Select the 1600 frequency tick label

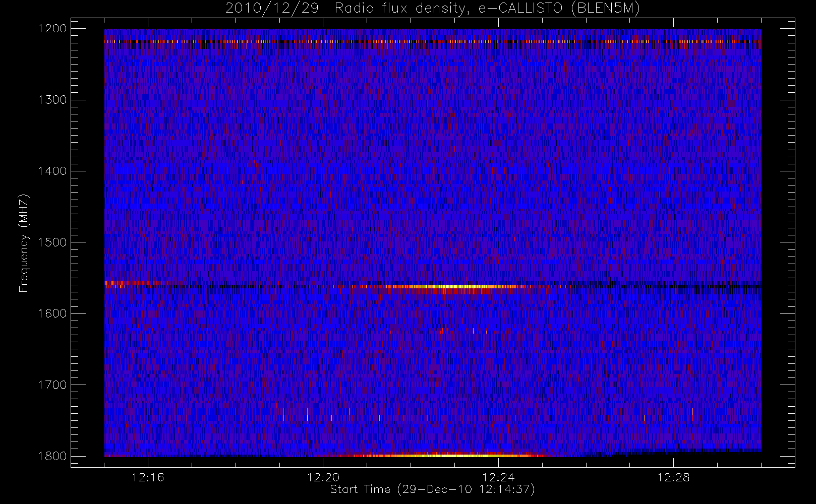click(x=52, y=313)
